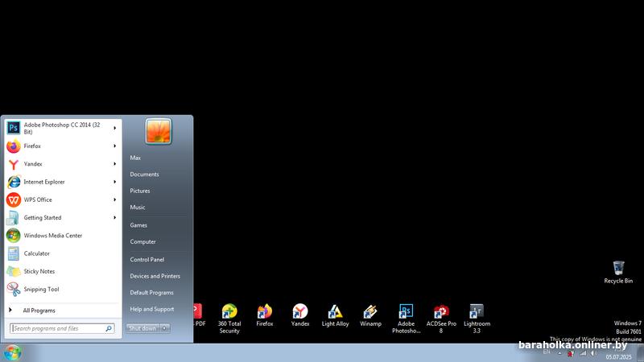Screen dimensions: 644x362
Task: Click the EN language indicator in taskbar
Action: 547,352
